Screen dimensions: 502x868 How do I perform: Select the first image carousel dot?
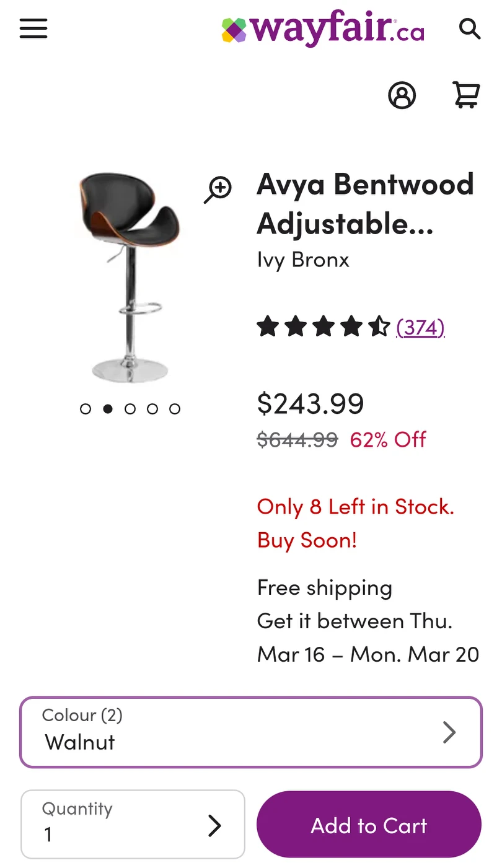86,409
